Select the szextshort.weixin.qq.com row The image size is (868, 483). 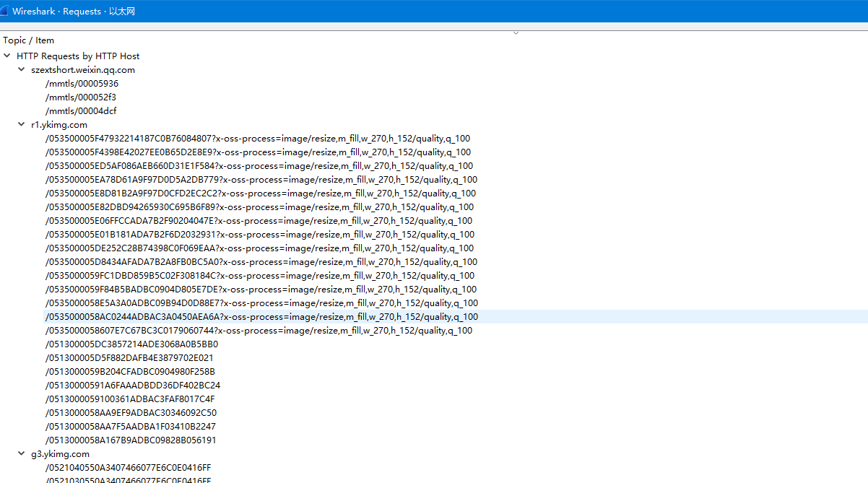83,70
